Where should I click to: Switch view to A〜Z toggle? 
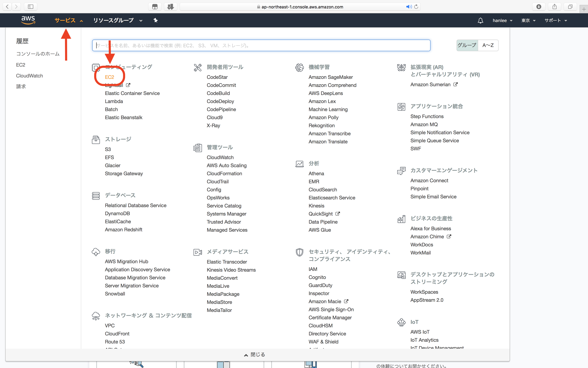point(488,45)
